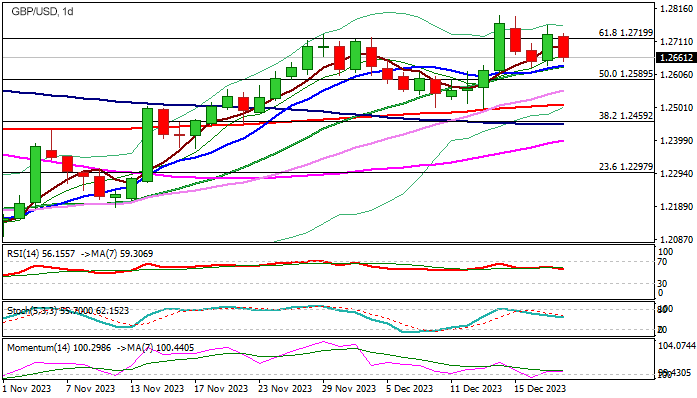The width and height of the screenshot is (697, 398).
Task: Select the 38.2 1.24592 Fibonacci label
Action: tap(626, 116)
